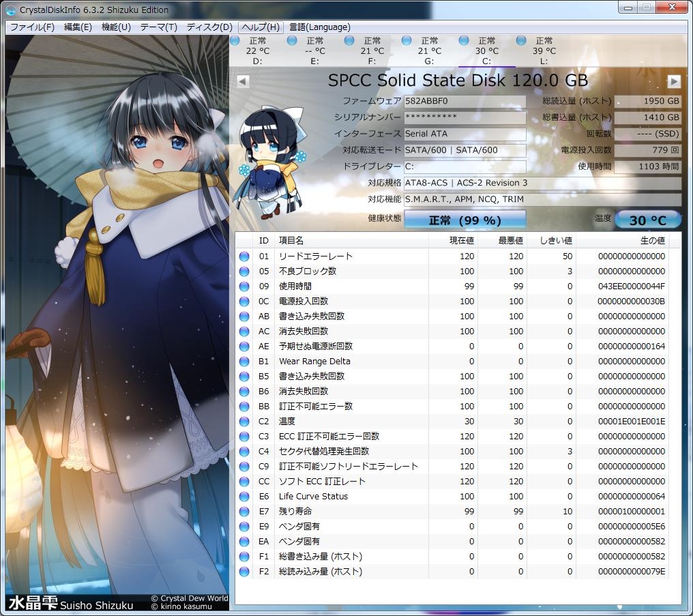Select the AC 消去失敗回数 row text

click(x=303, y=332)
